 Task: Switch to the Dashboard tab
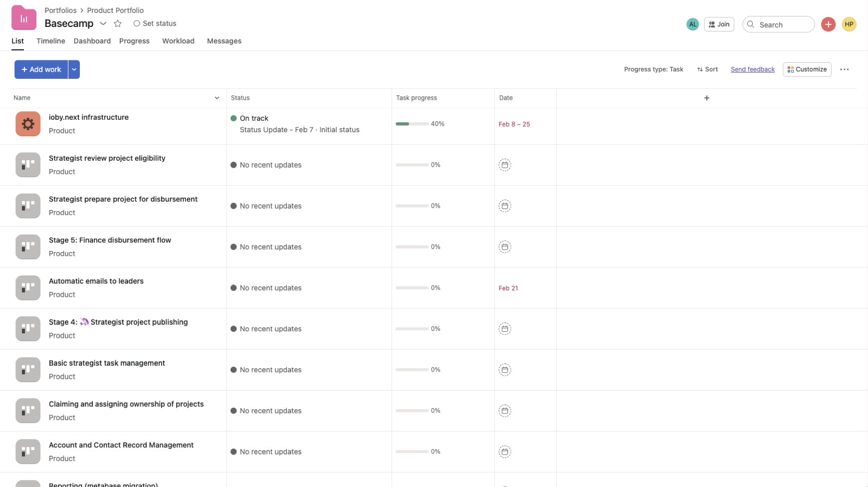click(x=92, y=41)
